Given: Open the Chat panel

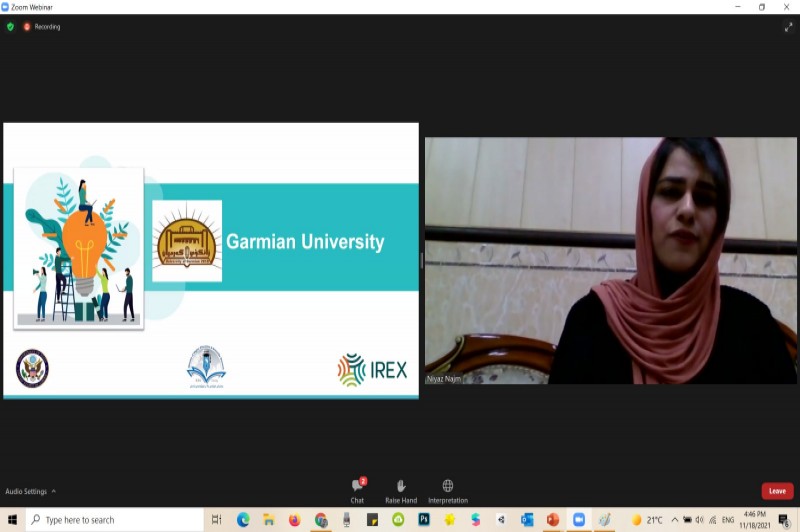Looking at the screenshot, I should coord(357,486).
